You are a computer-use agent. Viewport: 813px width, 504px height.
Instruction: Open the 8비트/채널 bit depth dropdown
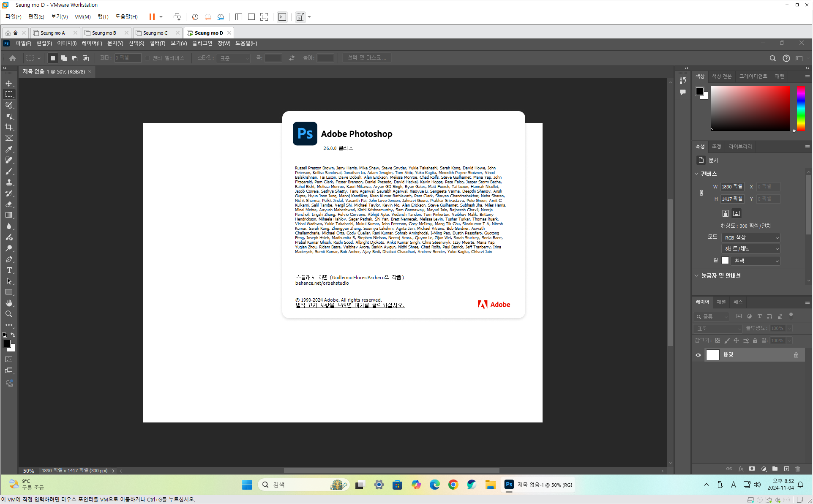point(750,249)
